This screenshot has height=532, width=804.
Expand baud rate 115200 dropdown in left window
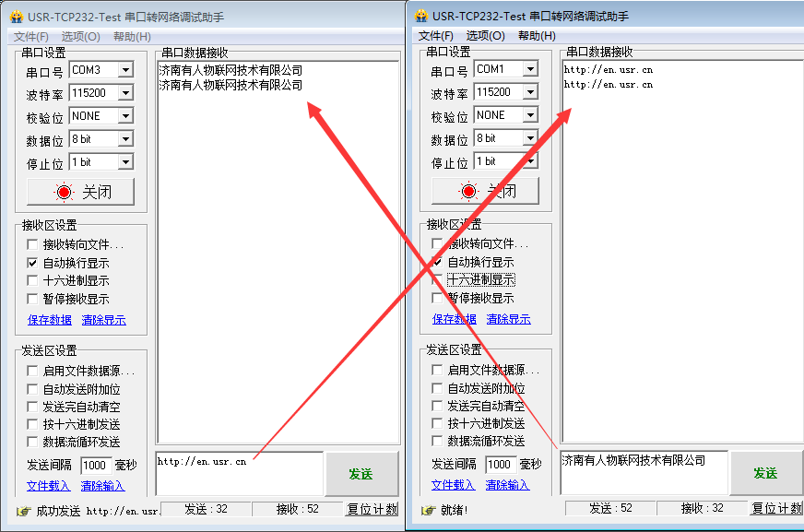tap(125, 93)
